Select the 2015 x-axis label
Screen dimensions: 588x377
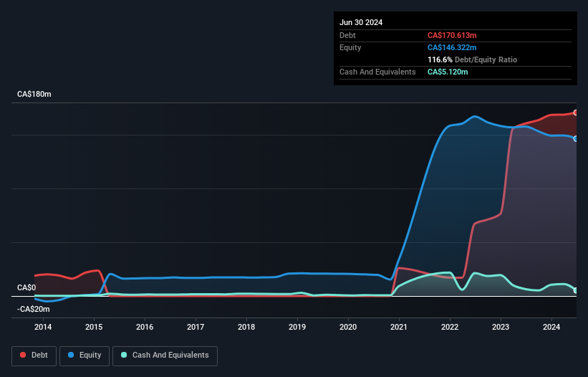click(94, 327)
